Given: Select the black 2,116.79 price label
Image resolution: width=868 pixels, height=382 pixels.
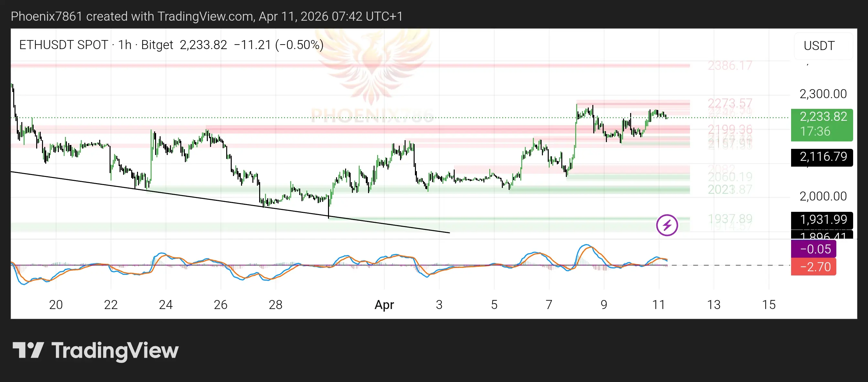Looking at the screenshot, I should click(x=821, y=157).
